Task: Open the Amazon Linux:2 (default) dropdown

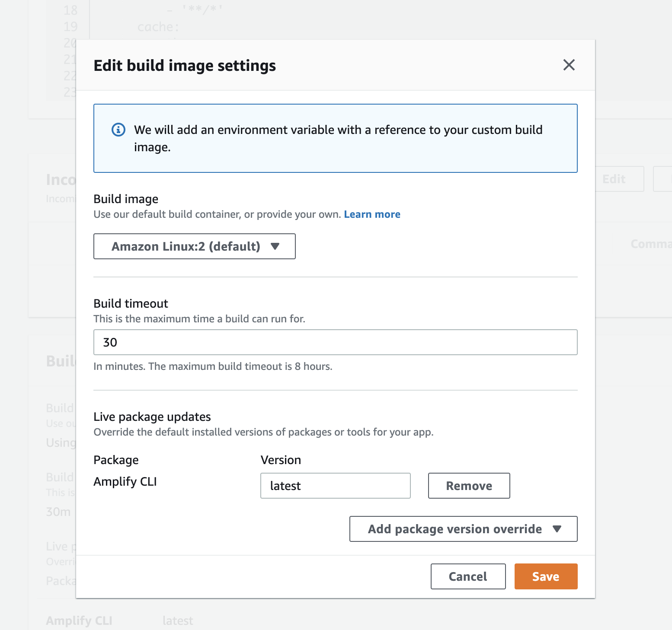Action: tap(195, 246)
